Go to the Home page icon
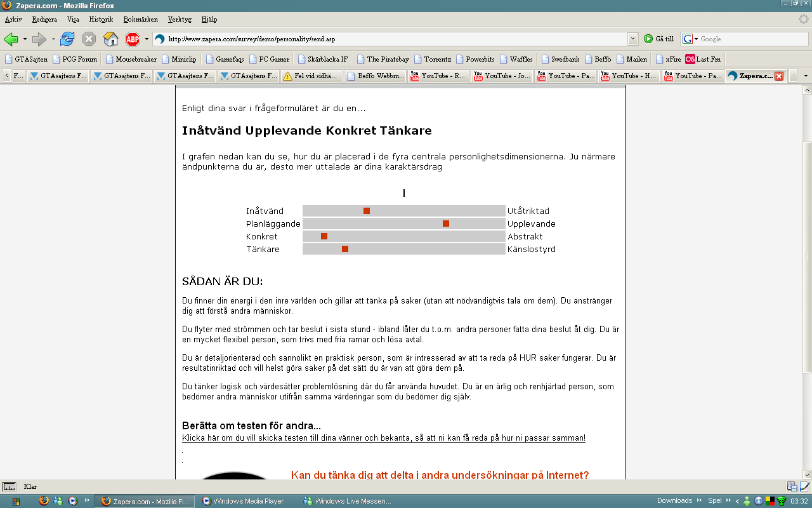 tap(110, 39)
